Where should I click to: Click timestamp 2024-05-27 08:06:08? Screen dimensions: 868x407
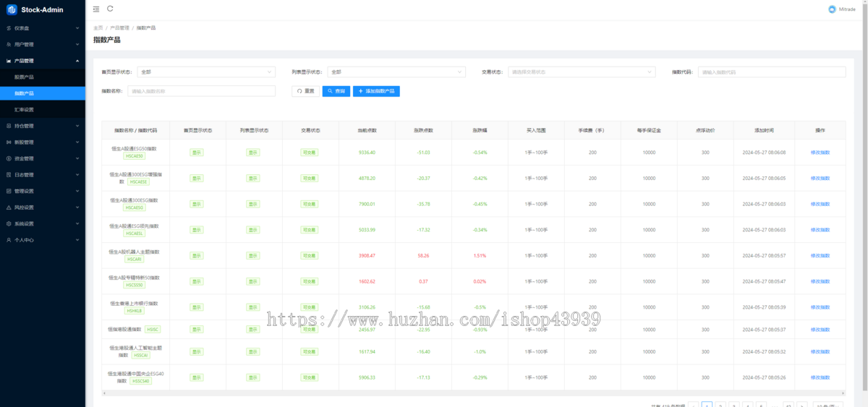point(764,153)
